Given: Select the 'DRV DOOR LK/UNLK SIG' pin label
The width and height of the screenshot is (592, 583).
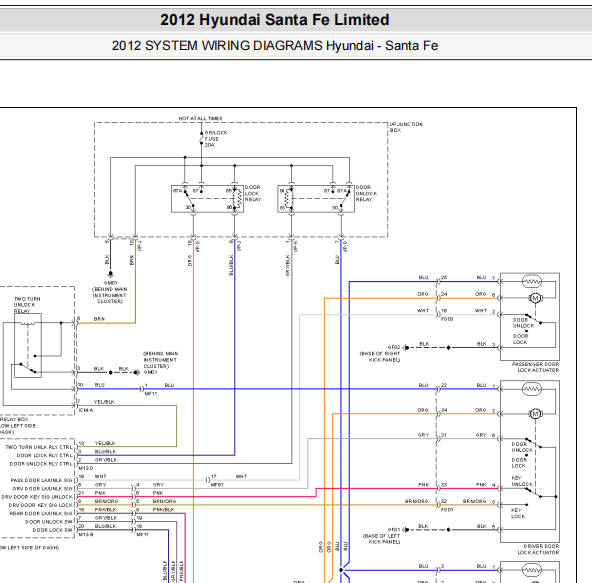Looking at the screenshot, I should (x=42, y=489).
